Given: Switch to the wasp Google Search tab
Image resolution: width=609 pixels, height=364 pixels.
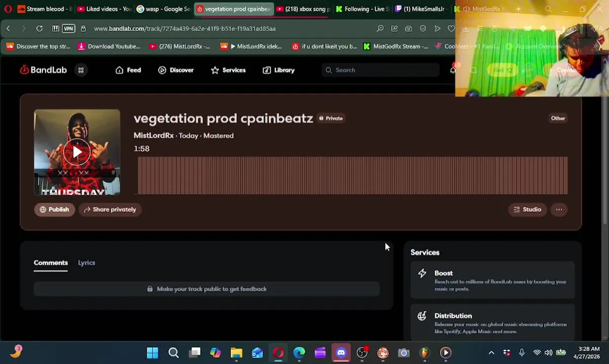Looking at the screenshot, I should [163, 9].
